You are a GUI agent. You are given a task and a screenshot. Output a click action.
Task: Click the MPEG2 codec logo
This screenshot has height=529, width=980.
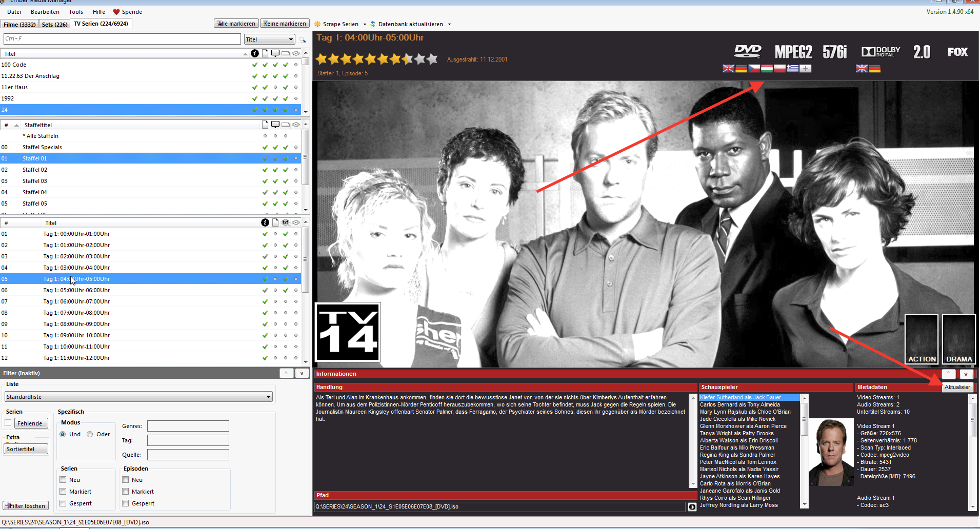pyautogui.click(x=793, y=52)
